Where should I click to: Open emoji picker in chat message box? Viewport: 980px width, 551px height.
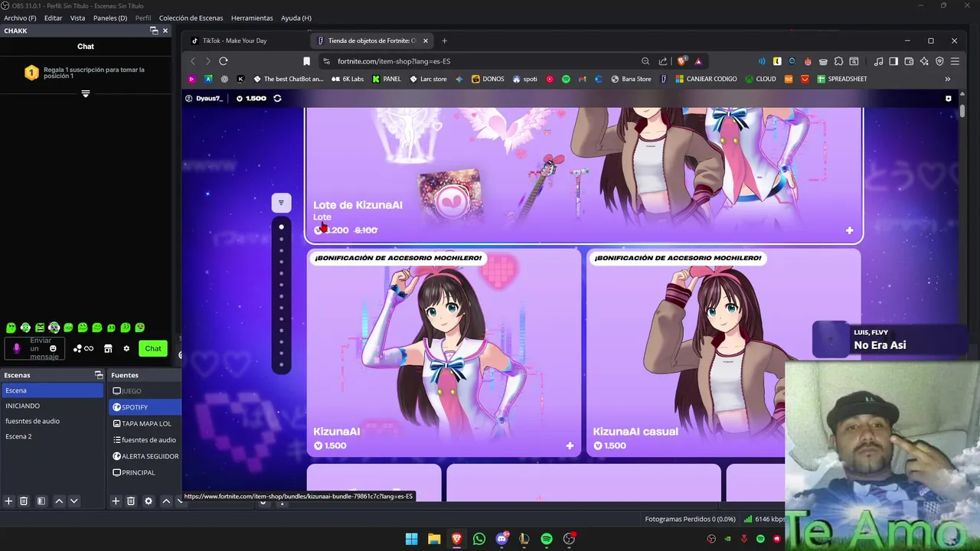click(x=53, y=349)
